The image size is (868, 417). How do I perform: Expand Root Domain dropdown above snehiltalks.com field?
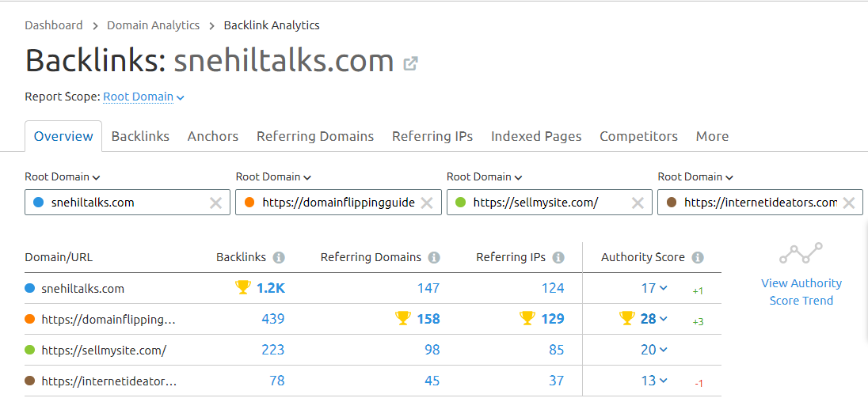coord(62,177)
